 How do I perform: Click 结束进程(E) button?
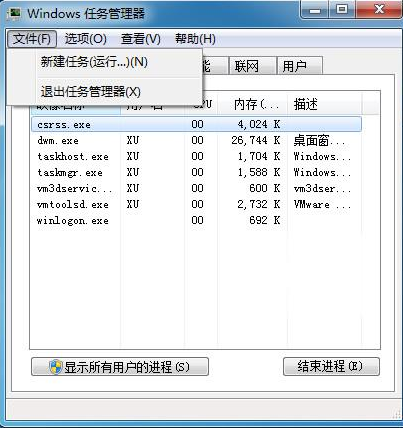[331, 366]
